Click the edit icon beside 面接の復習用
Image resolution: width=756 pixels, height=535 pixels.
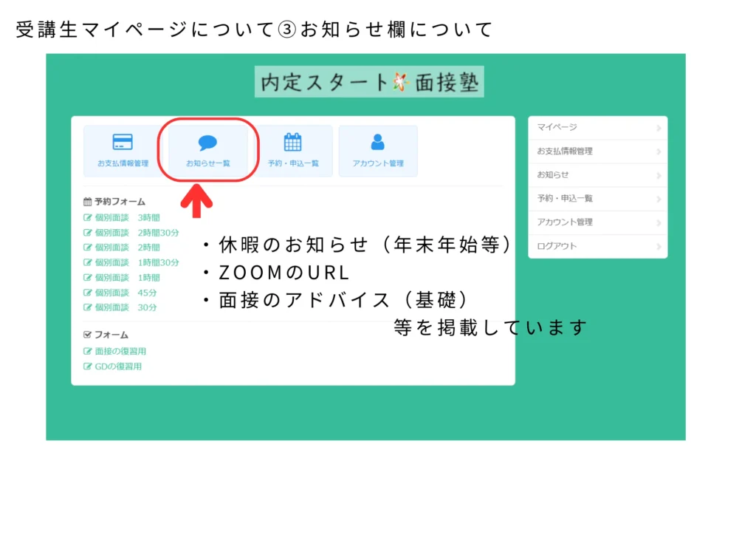click(88, 352)
